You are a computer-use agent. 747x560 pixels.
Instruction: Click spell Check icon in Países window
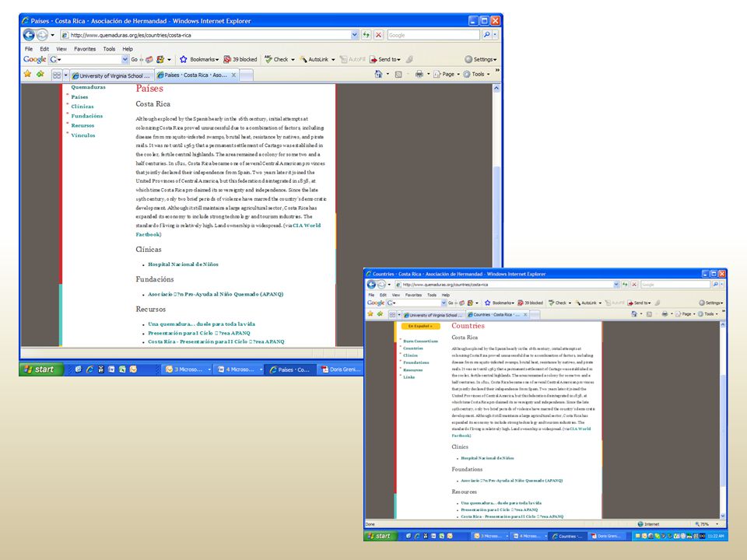pos(268,60)
